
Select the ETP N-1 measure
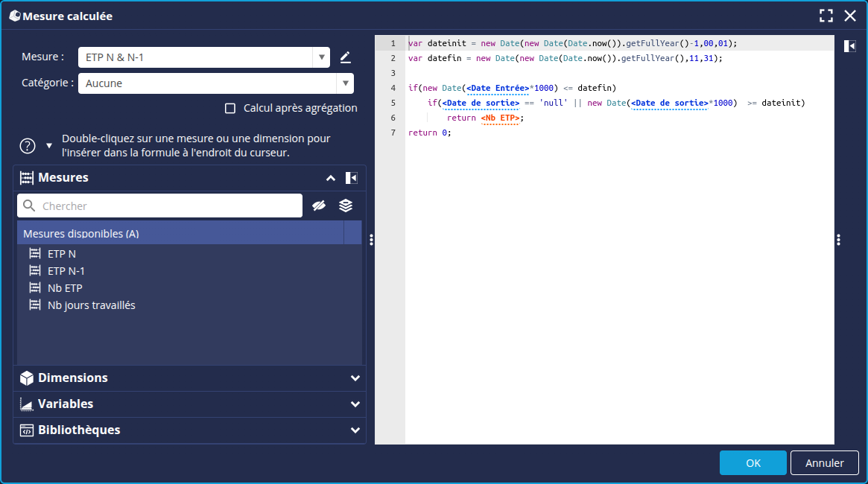click(66, 271)
